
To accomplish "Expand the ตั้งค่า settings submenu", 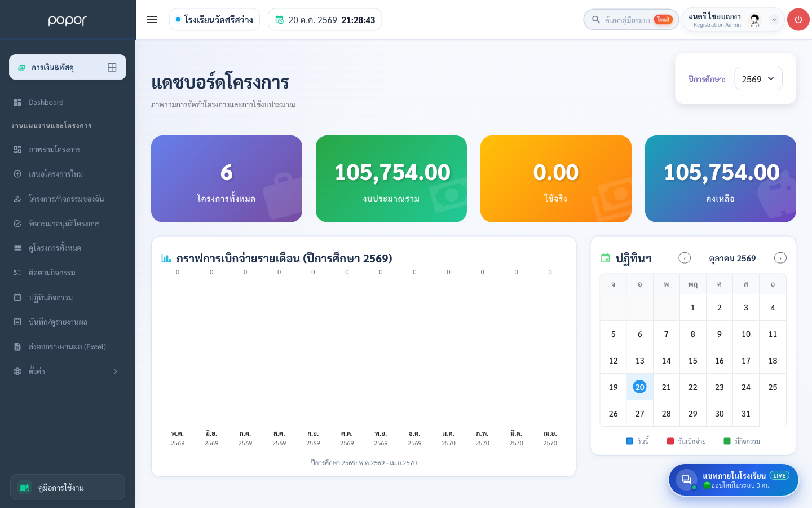I will 68,371.
